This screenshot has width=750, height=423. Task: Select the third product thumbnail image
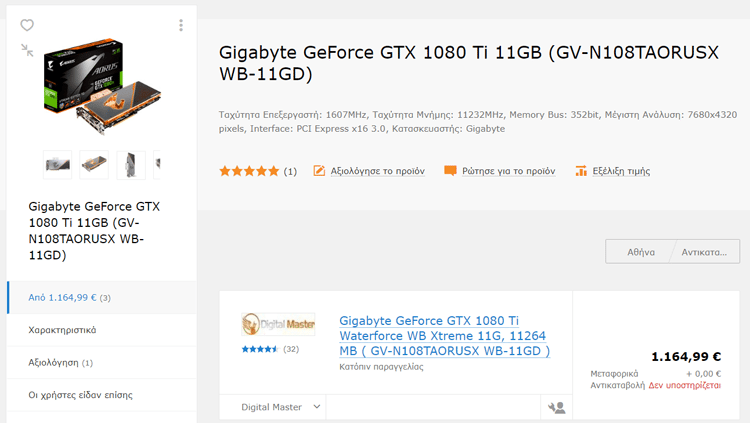131,165
